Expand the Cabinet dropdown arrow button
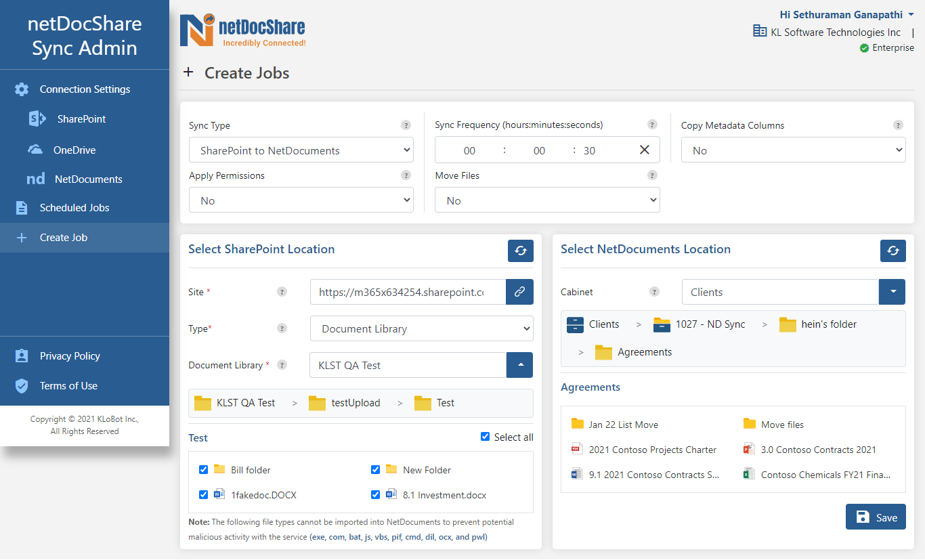Viewport: 925px width, 560px height. coord(892,292)
